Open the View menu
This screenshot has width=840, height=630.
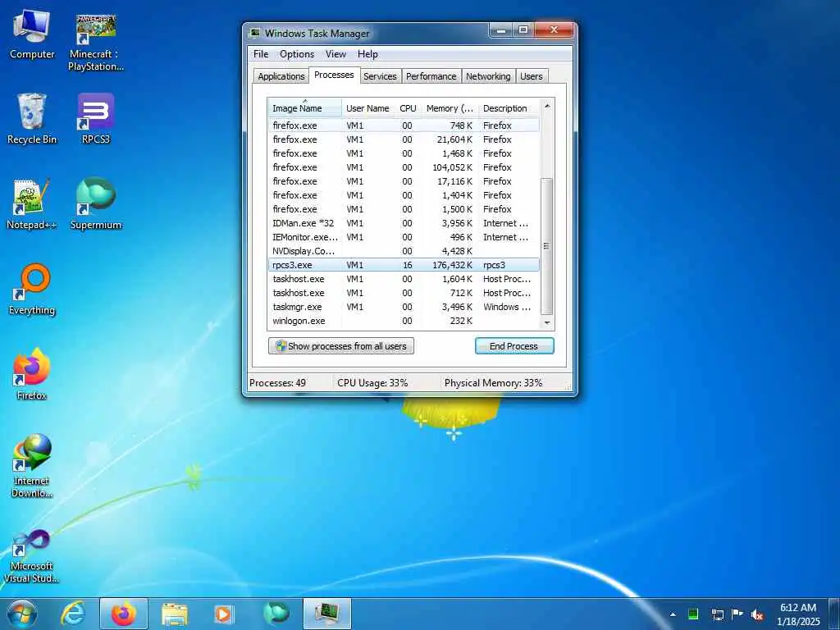(x=336, y=54)
